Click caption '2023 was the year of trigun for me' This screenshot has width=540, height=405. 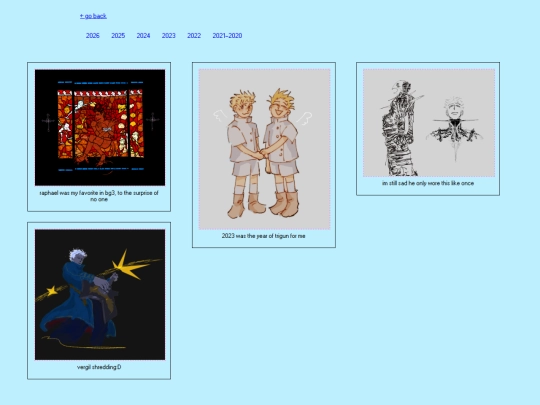tap(263, 236)
